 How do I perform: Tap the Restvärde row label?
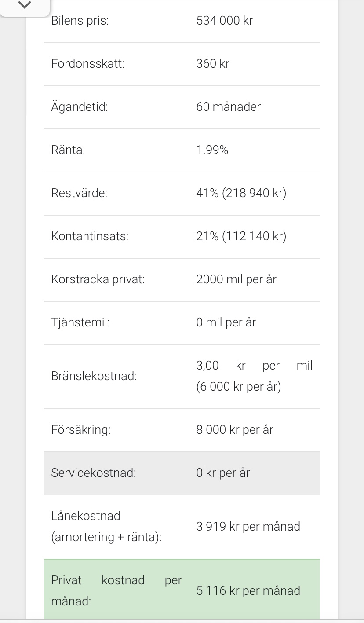79,193
